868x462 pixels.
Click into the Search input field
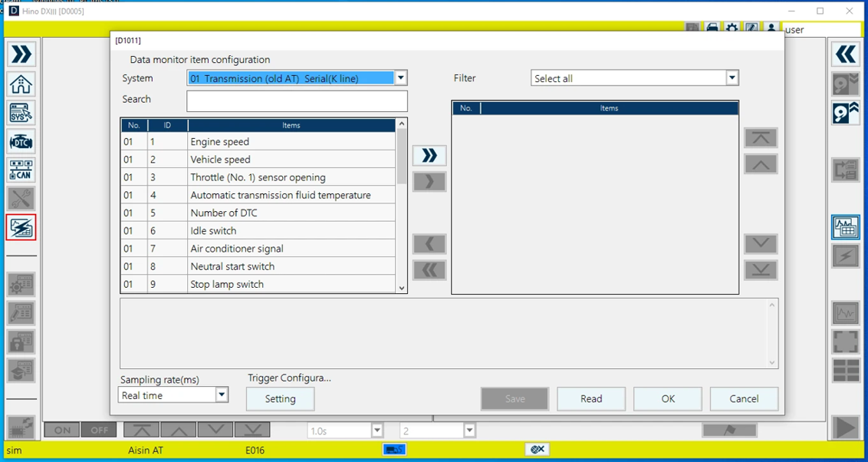298,101
